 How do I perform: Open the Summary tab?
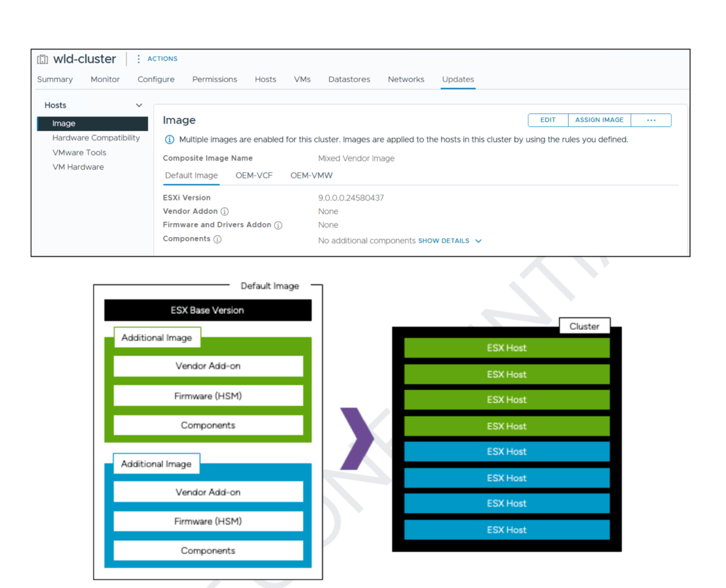click(54, 79)
